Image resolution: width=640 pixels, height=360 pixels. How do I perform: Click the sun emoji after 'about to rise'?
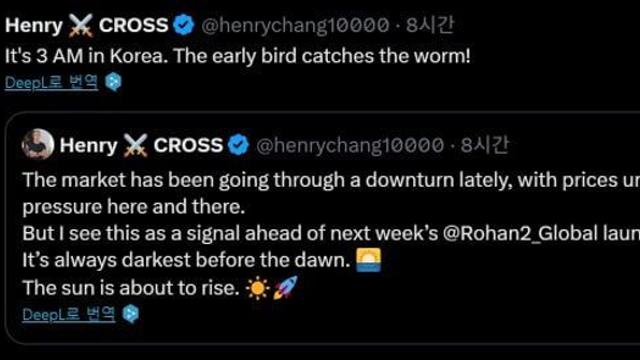click(x=258, y=288)
